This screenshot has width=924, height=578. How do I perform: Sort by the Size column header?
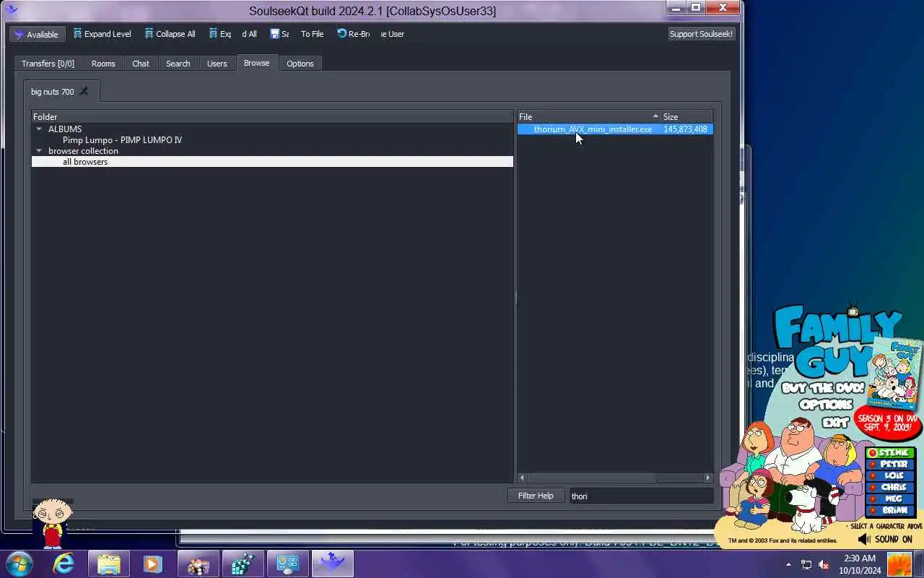pos(687,117)
